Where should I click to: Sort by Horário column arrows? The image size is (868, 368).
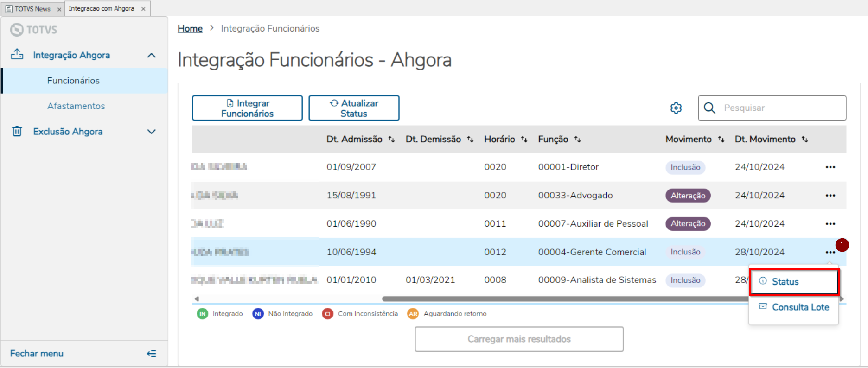click(x=524, y=140)
